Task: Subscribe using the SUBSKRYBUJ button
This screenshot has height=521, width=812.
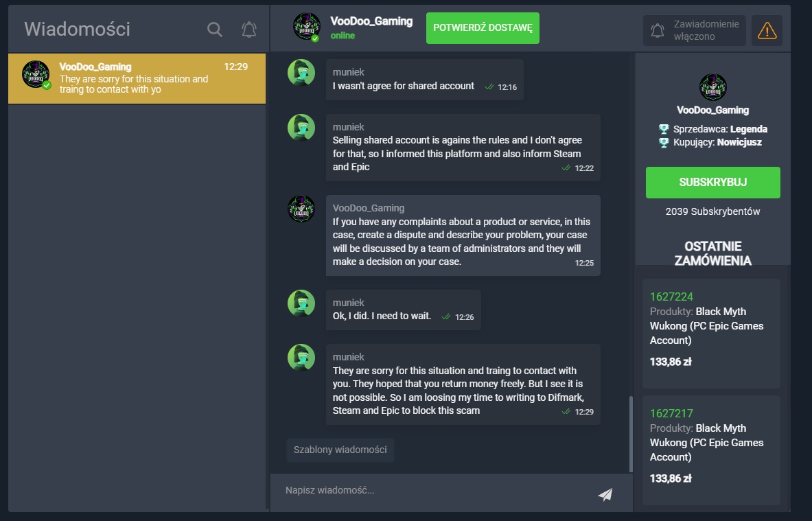Action: tap(712, 183)
